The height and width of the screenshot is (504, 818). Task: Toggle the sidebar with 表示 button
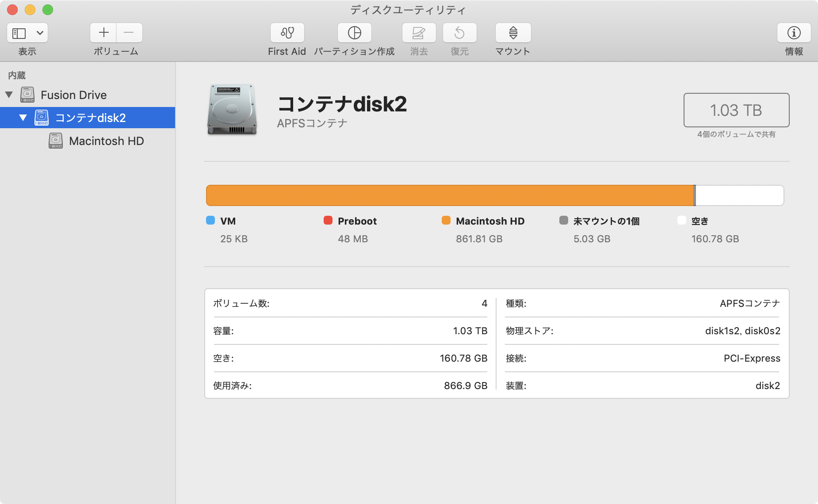19,33
